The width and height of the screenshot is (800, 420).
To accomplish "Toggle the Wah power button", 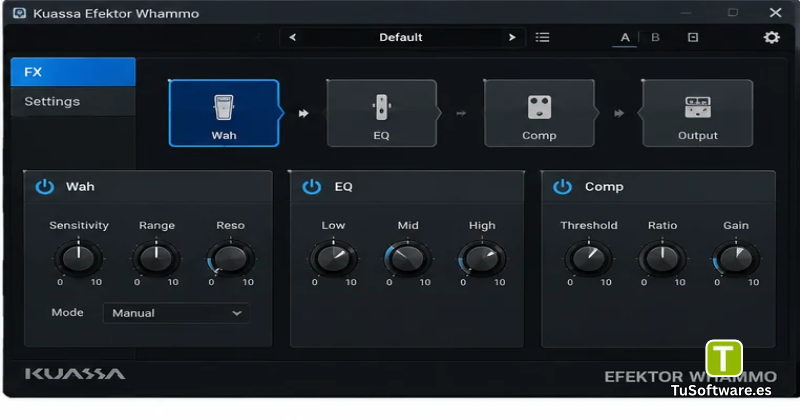I will coord(45,187).
